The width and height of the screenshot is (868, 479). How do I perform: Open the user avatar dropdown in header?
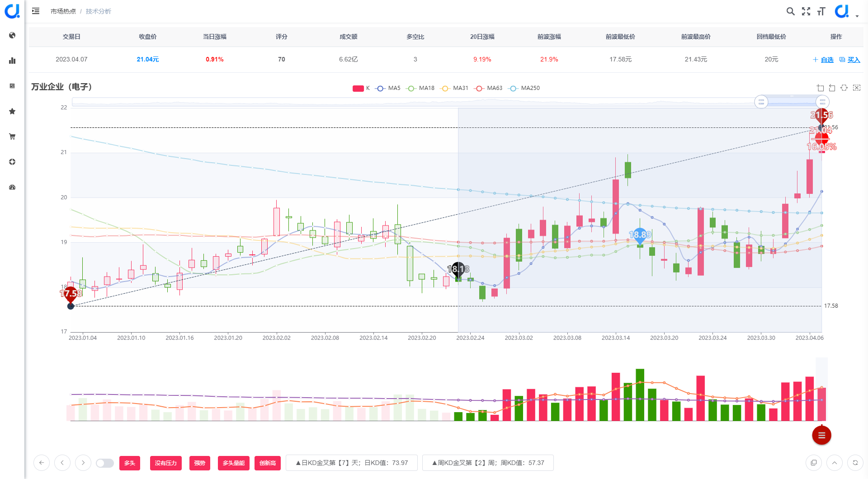[x=846, y=11]
